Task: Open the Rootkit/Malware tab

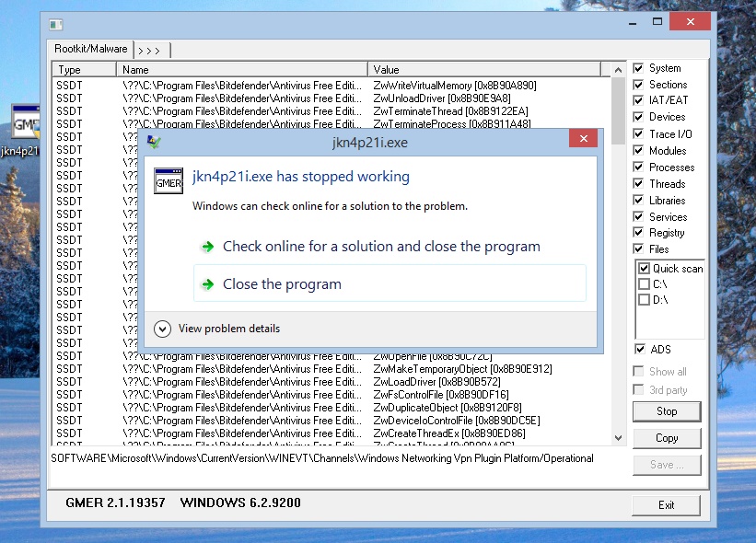Action: pyautogui.click(x=90, y=49)
